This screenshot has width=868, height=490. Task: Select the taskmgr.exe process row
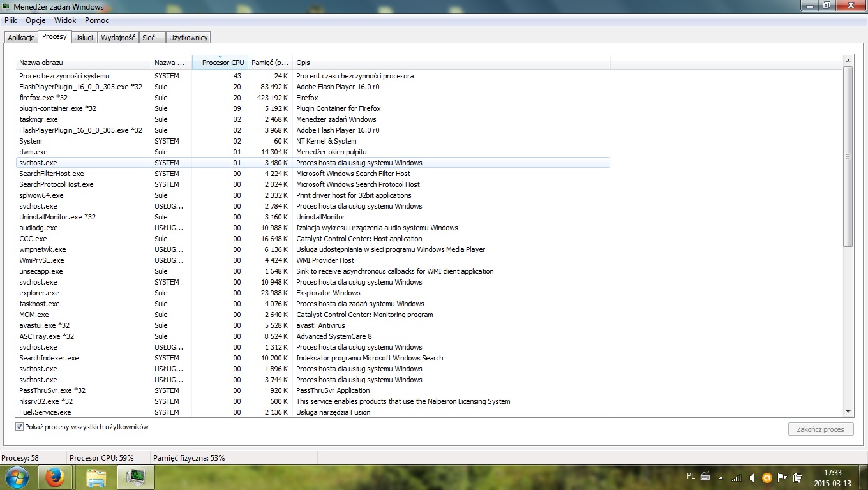click(313, 119)
